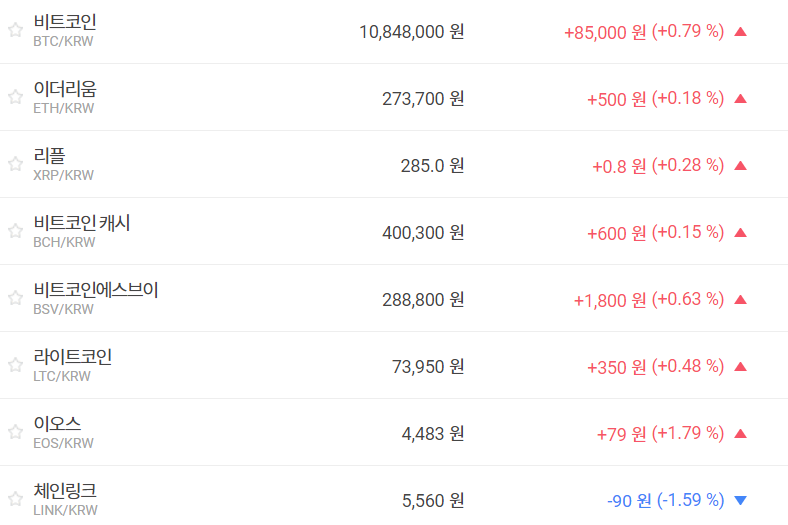Click Ethereum change +500 원 text
The width and height of the screenshot is (788, 525).
point(616,98)
